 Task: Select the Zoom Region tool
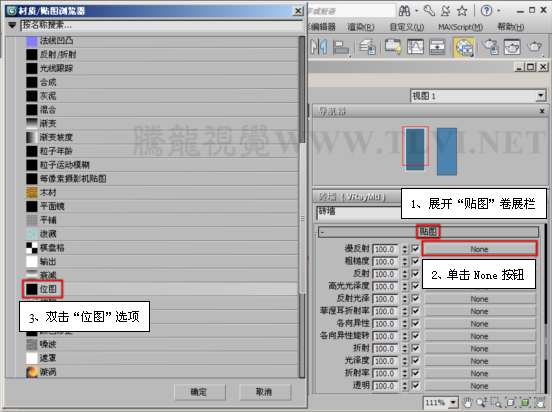click(496, 402)
